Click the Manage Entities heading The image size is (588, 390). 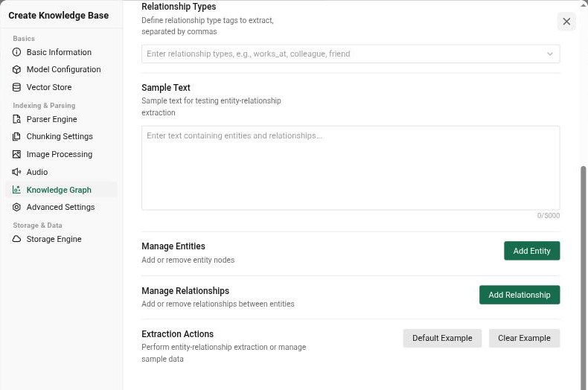pos(173,246)
